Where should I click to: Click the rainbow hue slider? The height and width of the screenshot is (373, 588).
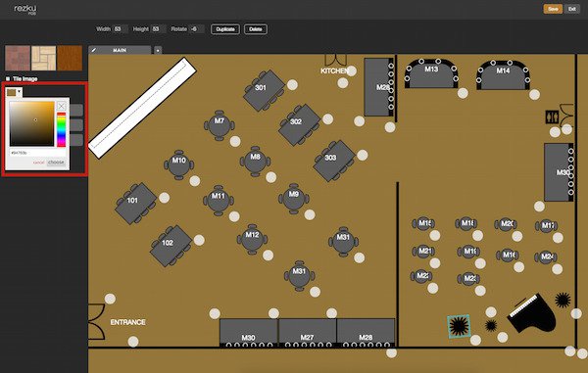pos(61,129)
